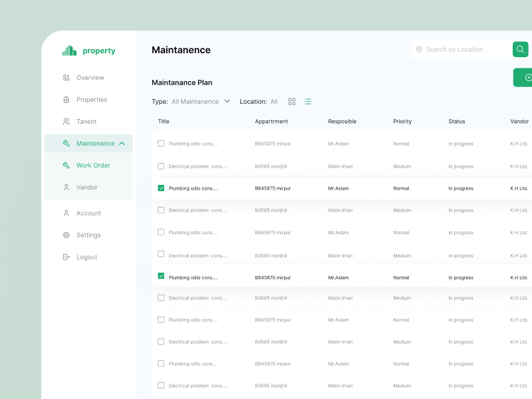532x399 pixels.
Task: Switch to grid view icon
Action: pyautogui.click(x=291, y=102)
